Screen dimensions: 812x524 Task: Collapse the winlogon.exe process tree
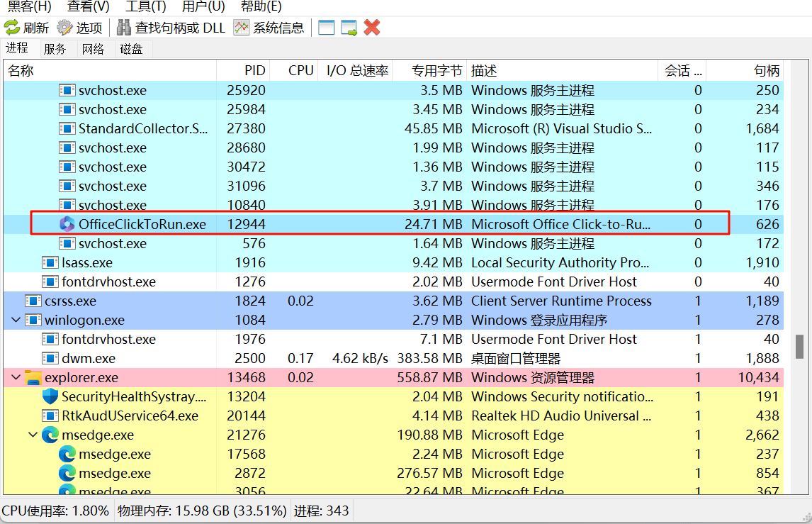pos(16,320)
